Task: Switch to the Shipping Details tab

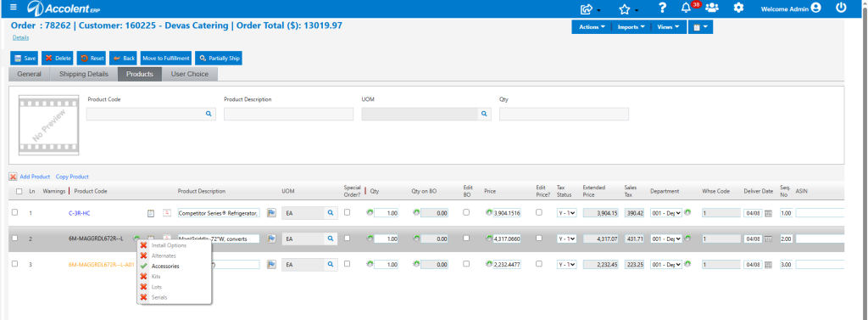Action: point(84,74)
